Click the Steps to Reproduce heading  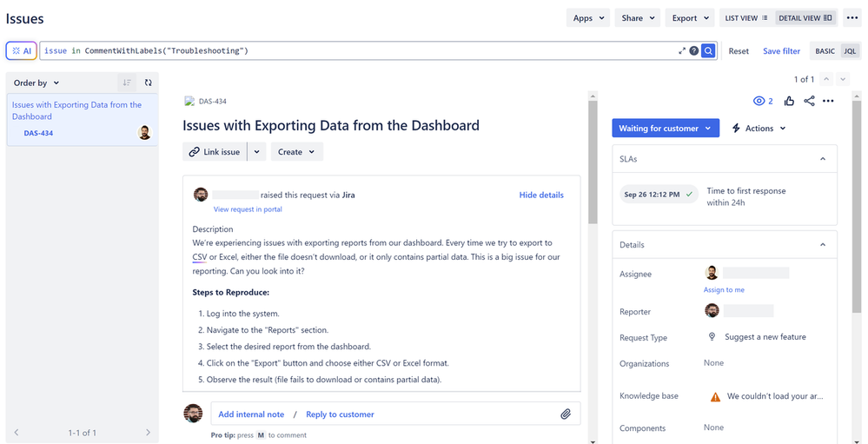click(231, 292)
